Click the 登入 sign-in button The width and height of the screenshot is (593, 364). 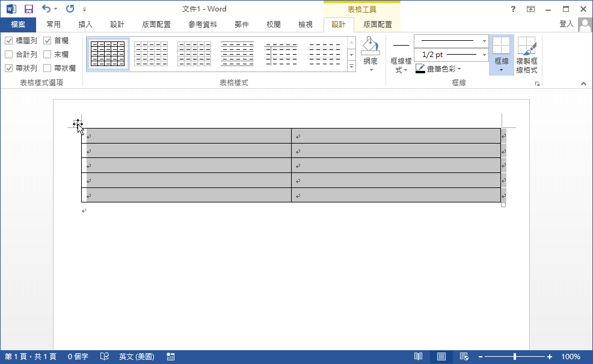pyautogui.click(x=566, y=25)
